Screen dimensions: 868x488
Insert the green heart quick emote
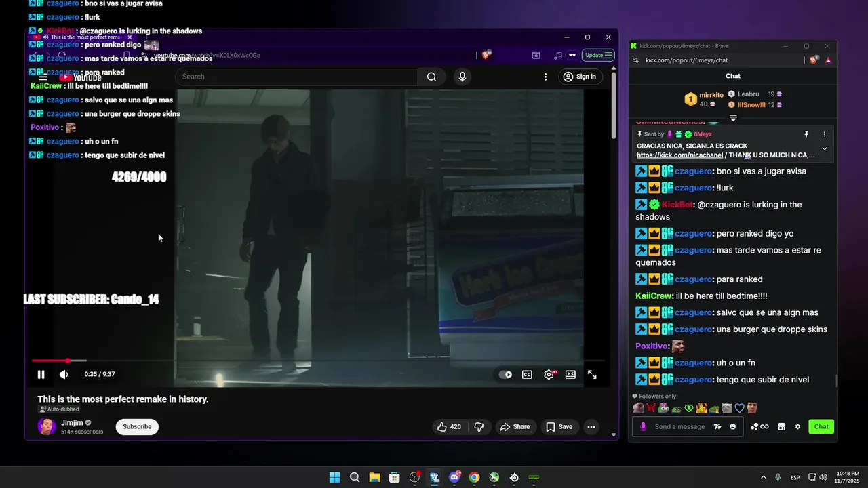click(689, 408)
